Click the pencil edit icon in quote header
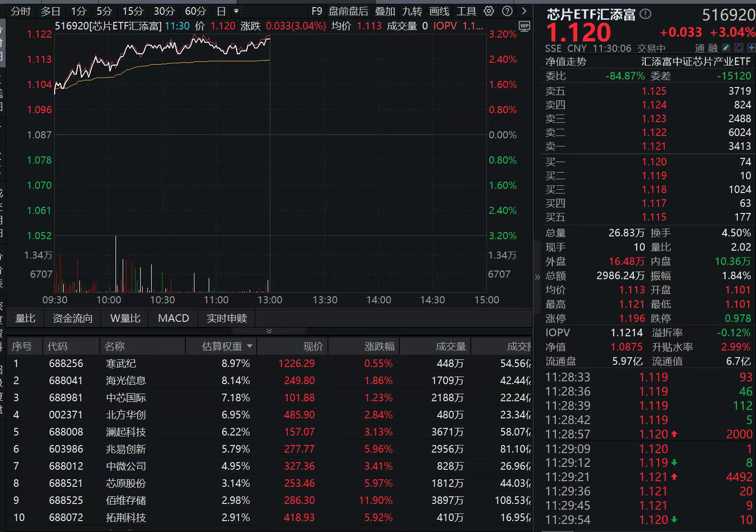The image size is (756, 532). click(726, 48)
